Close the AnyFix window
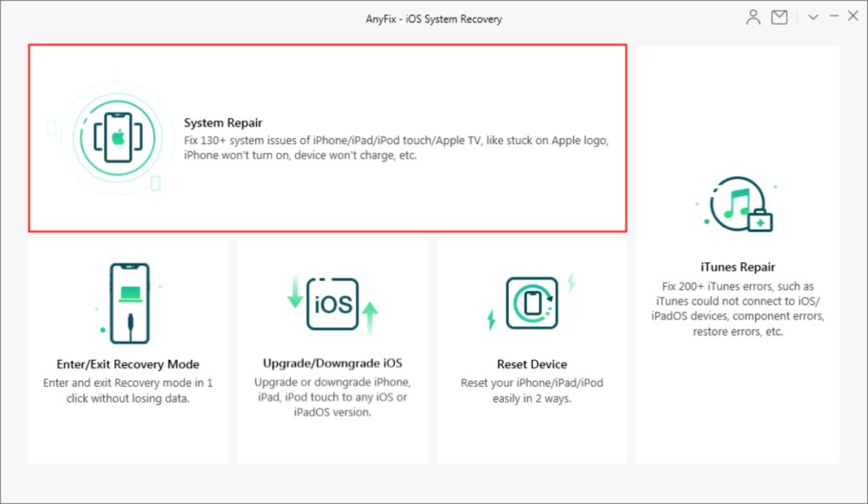Viewport: 868px width, 504px height. click(853, 16)
